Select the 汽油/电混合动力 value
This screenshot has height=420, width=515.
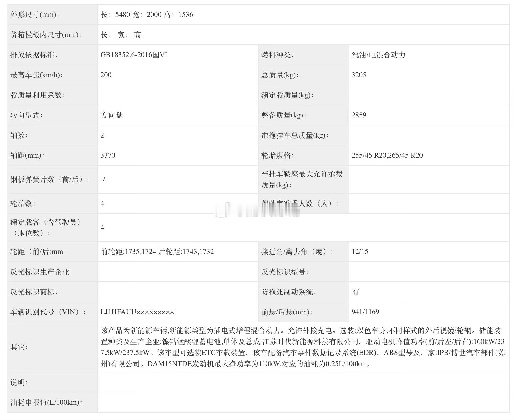378,55
